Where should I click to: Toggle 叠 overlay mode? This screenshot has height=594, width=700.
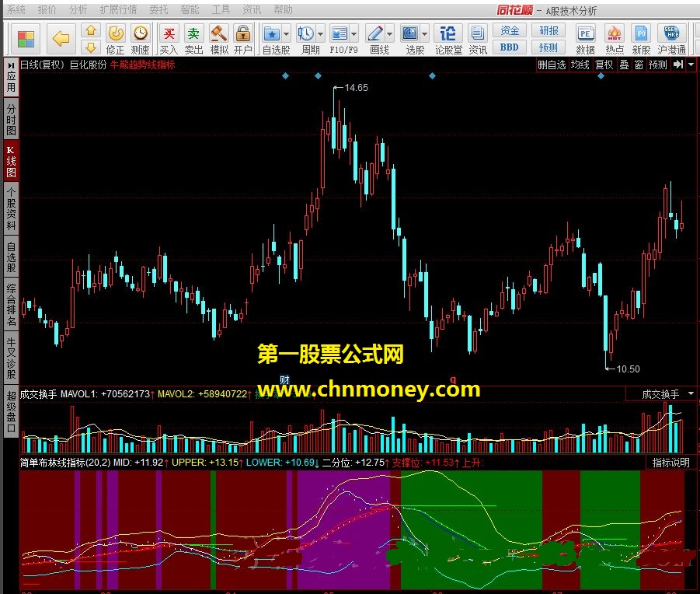(x=624, y=65)
